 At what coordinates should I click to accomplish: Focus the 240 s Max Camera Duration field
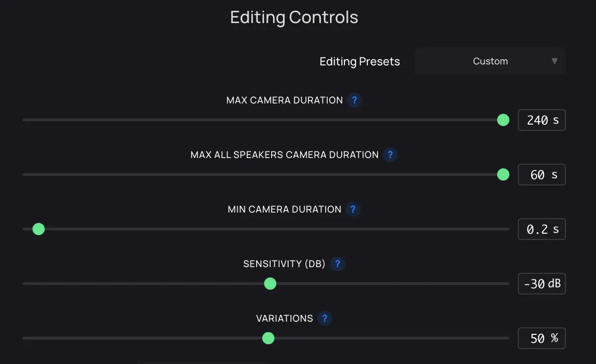[541, 120]
